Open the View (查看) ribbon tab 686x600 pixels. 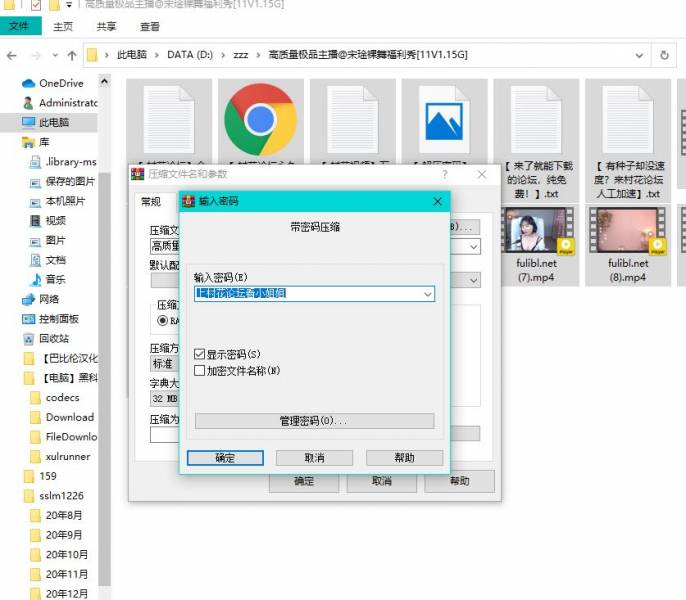coord(150,27)
